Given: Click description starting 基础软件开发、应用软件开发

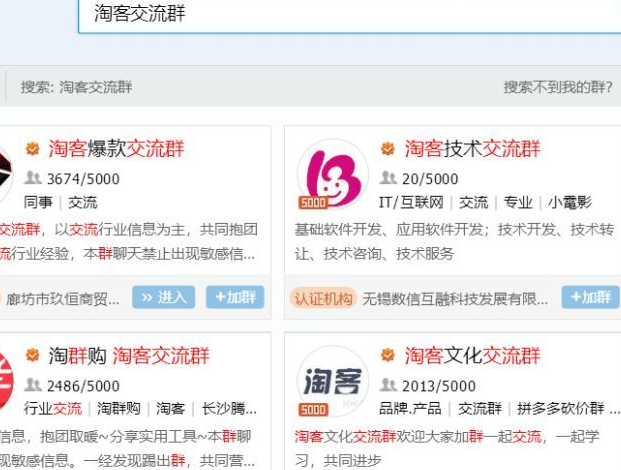Looking at the screenshot, I should [454, 242].
